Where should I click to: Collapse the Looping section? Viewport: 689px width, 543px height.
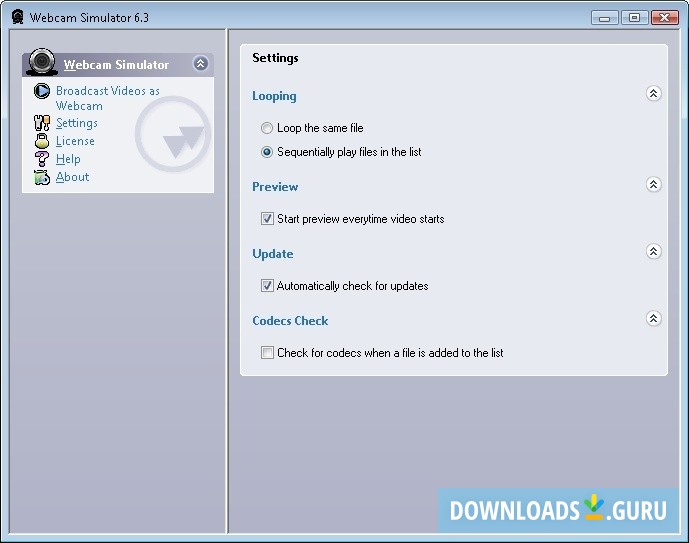point(653,94)
